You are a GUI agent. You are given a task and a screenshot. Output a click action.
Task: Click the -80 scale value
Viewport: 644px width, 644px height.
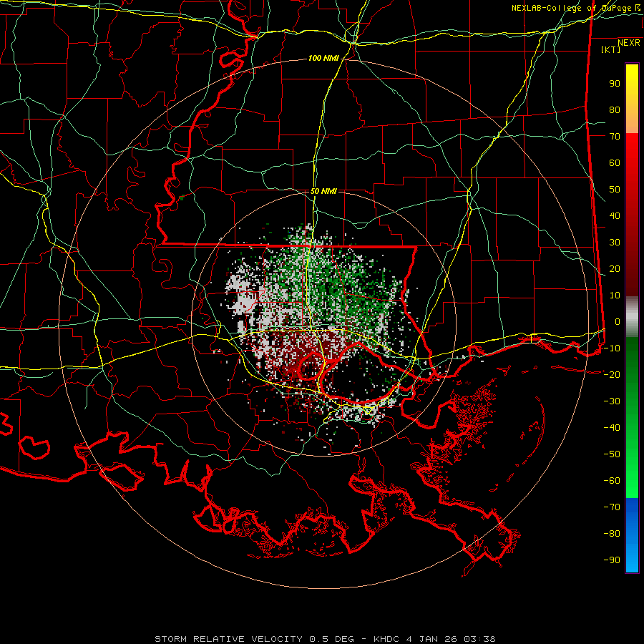click(612, 534)
